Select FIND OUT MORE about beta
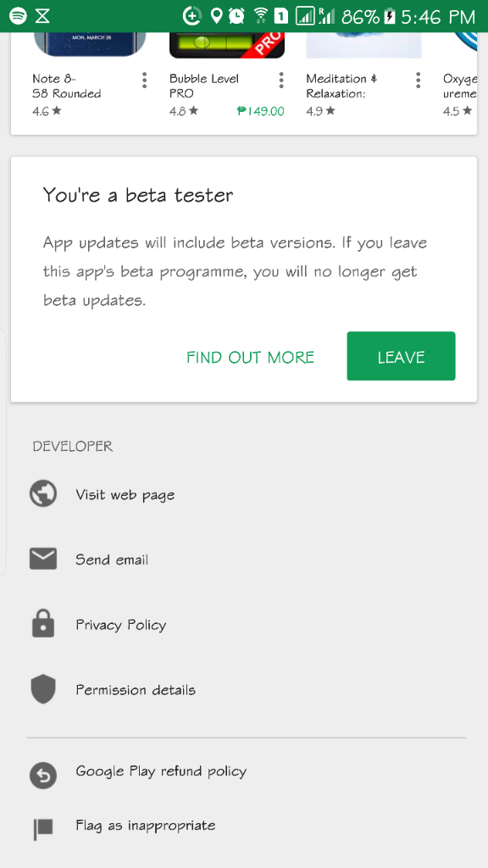The width and height of the screenshot is (488, 868). [250, 357]
